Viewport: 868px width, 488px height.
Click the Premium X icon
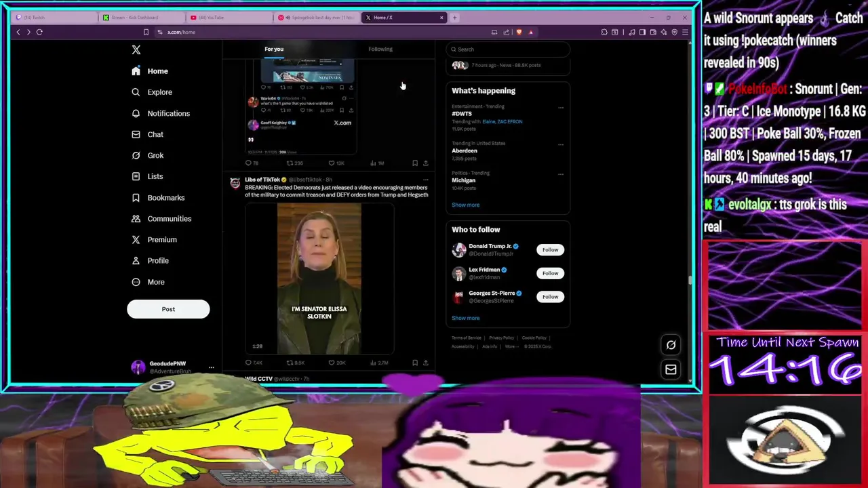(136, 239)
